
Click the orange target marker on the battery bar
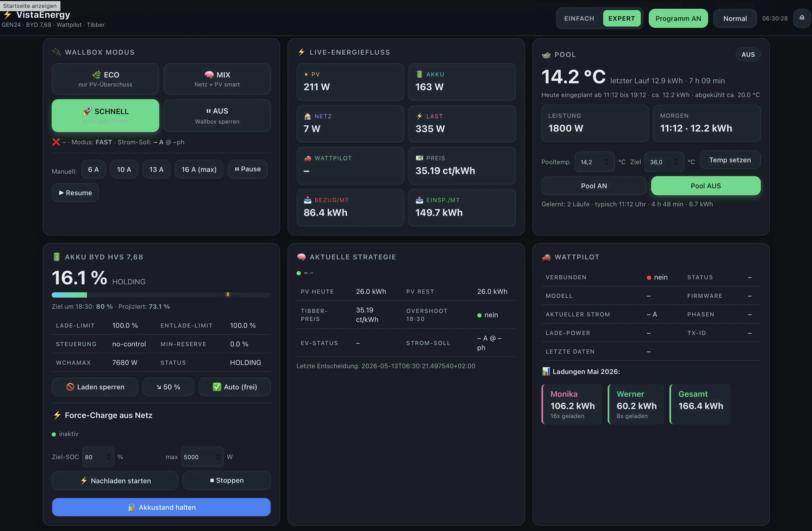pos(228,294)
